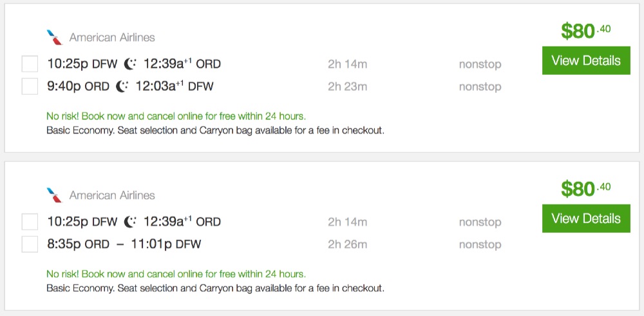Open View Details for the top flight result
The width and height of the screenshot is (644, 316).
(586, 61)
